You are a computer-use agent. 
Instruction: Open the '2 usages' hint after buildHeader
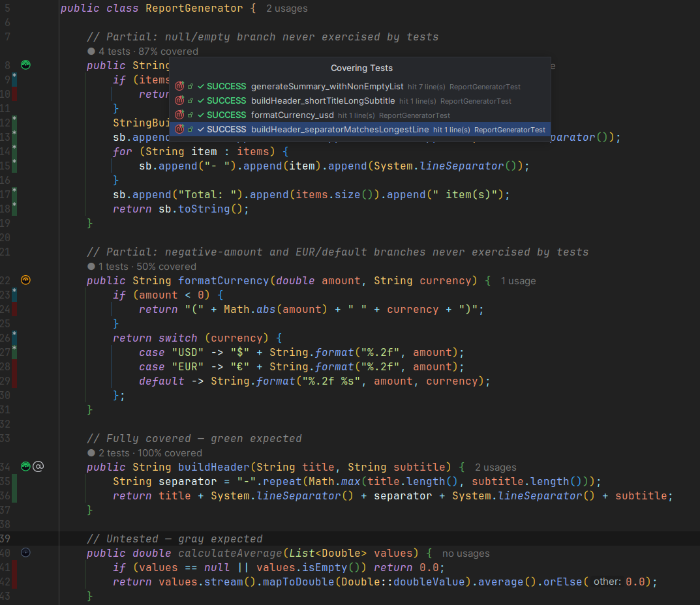tap(496, 467)
